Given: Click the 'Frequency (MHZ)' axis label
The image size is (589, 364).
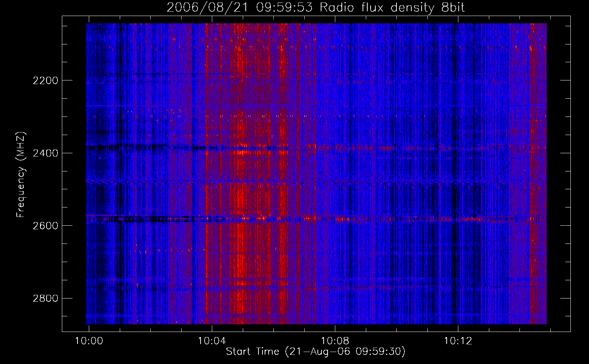Looking at the screenshot, I should (x=21, y=175).
